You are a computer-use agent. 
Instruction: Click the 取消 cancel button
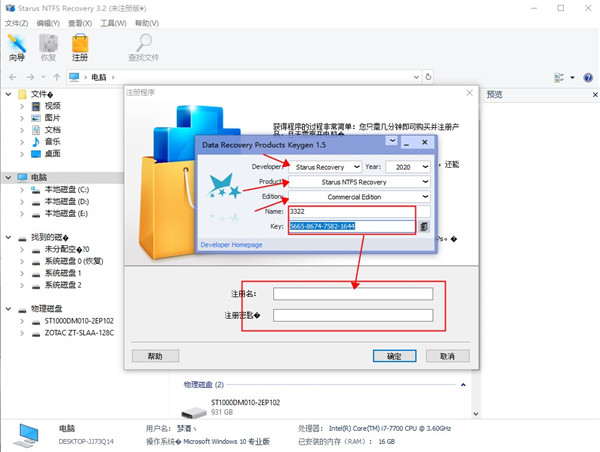point(448,356)
